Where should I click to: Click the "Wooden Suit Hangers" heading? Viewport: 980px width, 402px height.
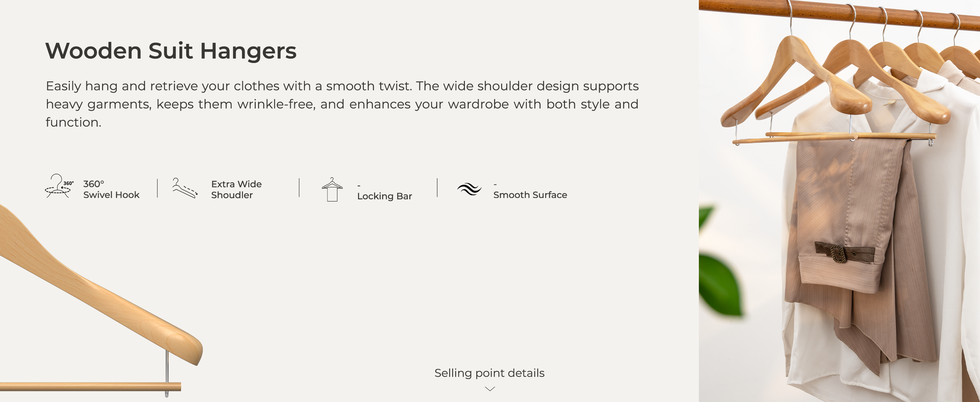click(171, 51)
